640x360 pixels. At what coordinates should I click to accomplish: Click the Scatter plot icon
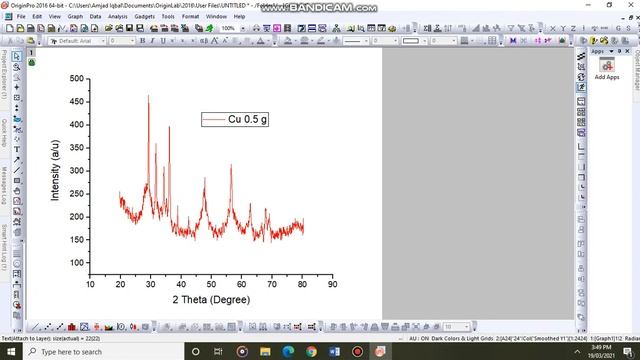pos(48,327)
